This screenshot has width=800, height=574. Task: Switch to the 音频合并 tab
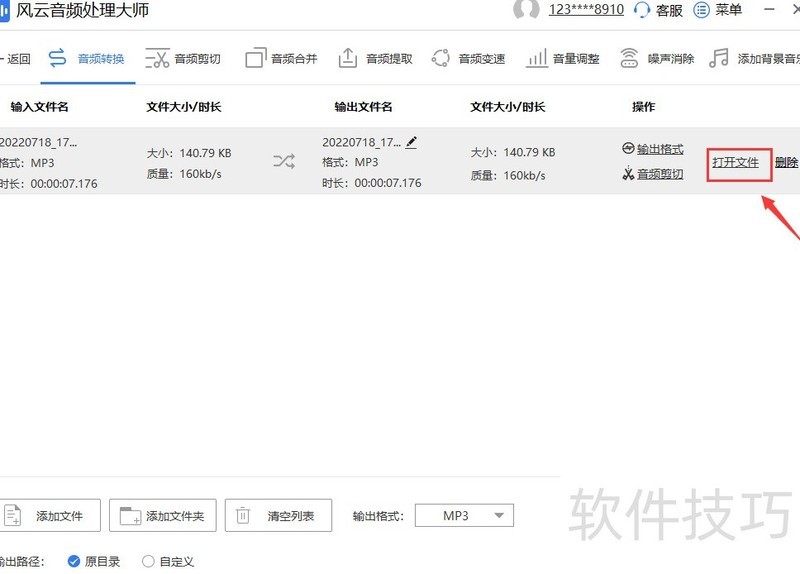pos(282,59)
